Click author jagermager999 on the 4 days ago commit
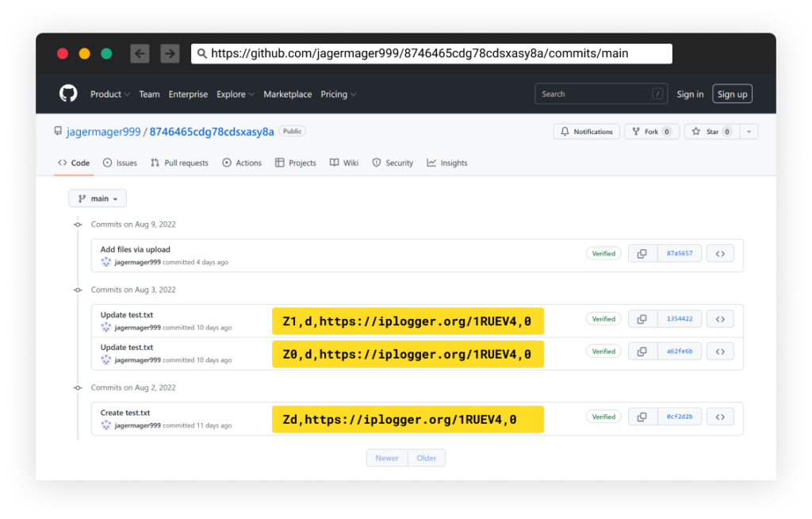The width and height of the screenshot is (812, 519). 137,263
